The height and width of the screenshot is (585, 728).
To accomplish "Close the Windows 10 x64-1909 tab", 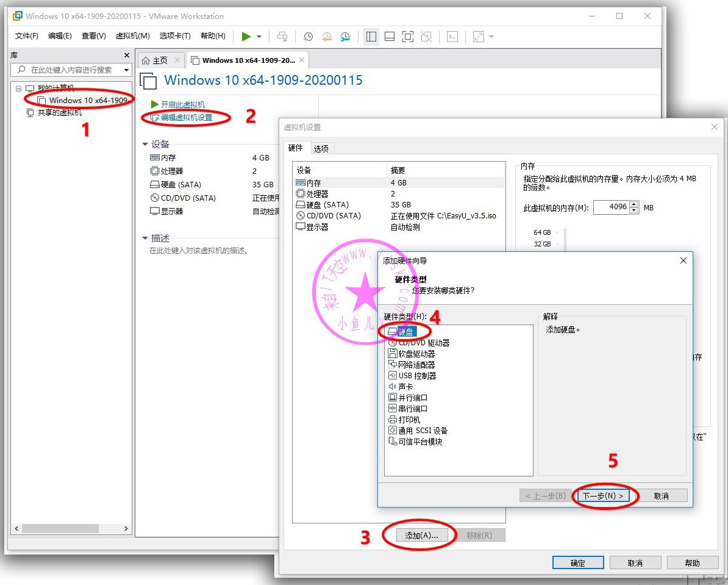I will point(302,60).
